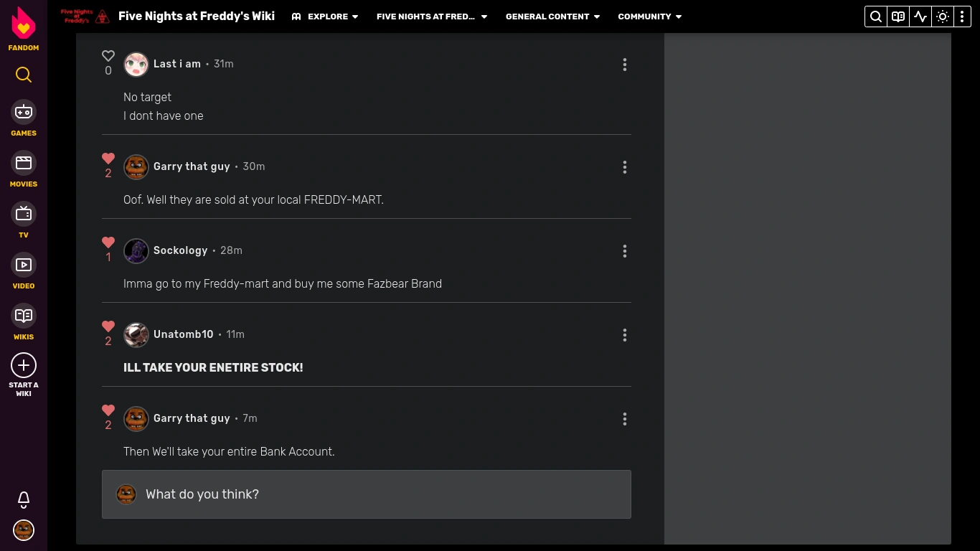Viewport: 980px width, 551px height.
Task: Open the Fandom search icon in the top bar
Action: [x=875, y=17]
